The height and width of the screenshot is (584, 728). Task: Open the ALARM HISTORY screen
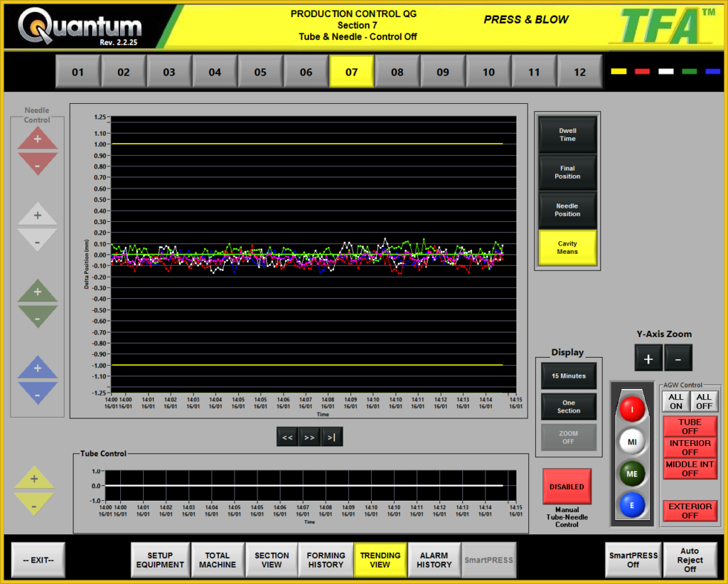point(434,560)
